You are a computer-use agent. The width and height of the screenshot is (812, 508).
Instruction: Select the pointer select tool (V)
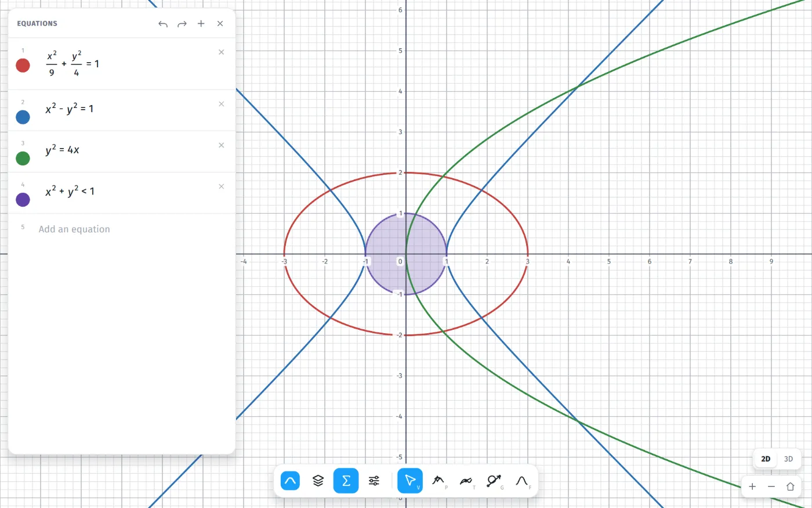point(410,481)
